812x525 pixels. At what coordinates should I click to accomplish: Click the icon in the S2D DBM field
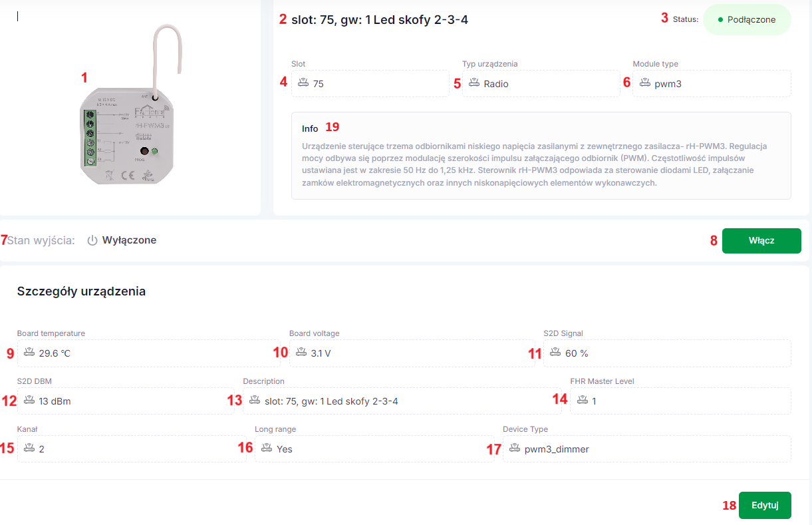click(x=29, y=401)
